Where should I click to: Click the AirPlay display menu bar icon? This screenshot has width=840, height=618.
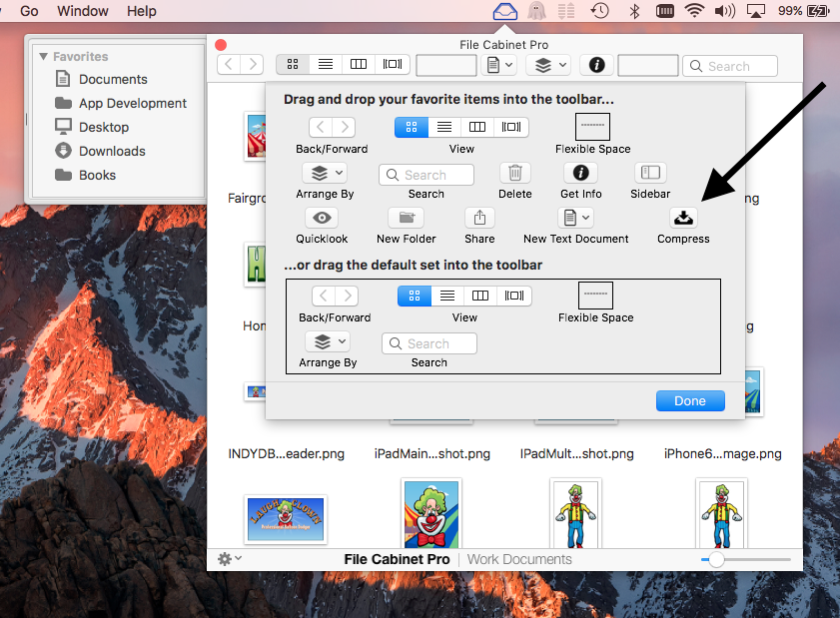pyautogui.click(x=755, y=11)
